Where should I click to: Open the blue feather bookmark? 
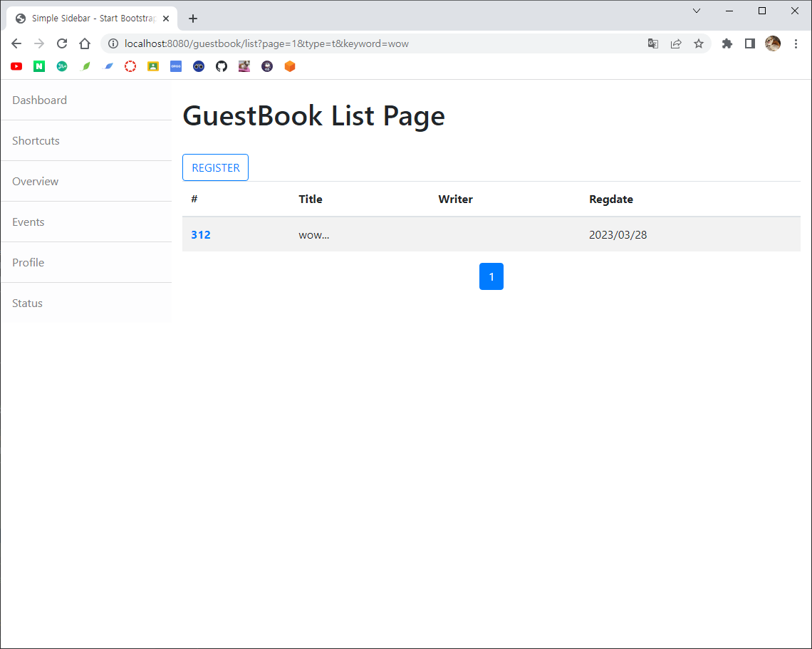(108, 66)
